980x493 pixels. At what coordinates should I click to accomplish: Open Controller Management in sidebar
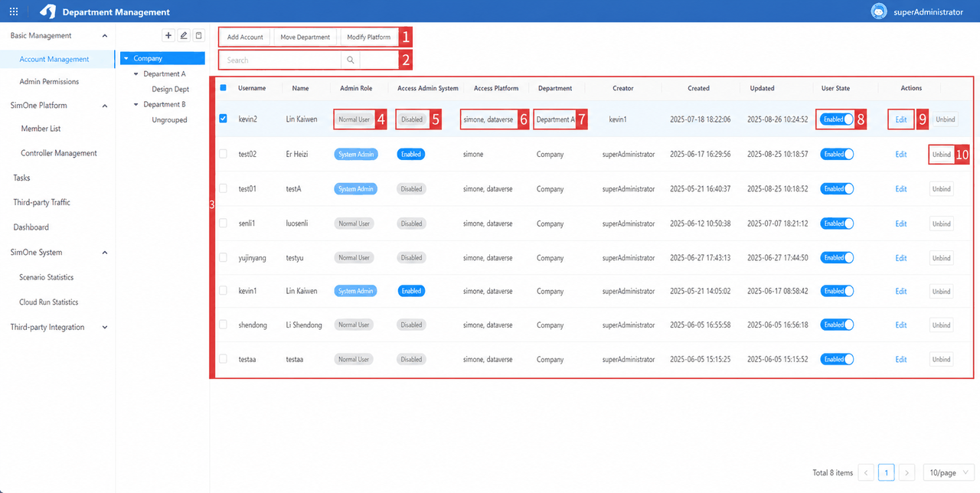tap(59, 153)
